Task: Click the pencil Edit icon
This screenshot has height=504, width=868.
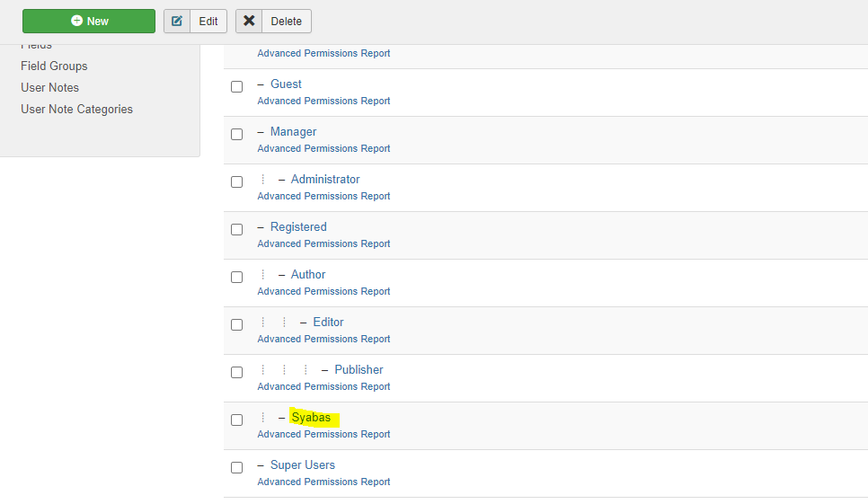Action: click(177, 21)
